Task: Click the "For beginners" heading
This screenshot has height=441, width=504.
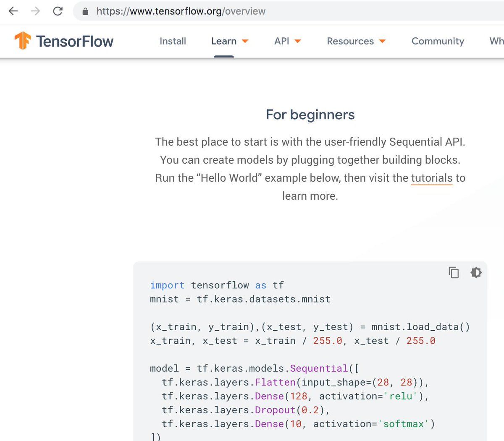Action: [x=310, y=115]
